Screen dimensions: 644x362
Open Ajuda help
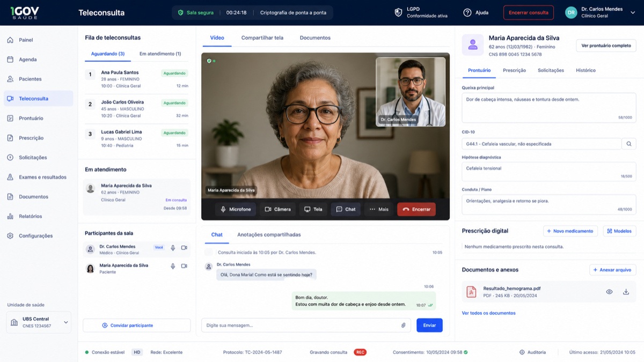coord(475,12)
